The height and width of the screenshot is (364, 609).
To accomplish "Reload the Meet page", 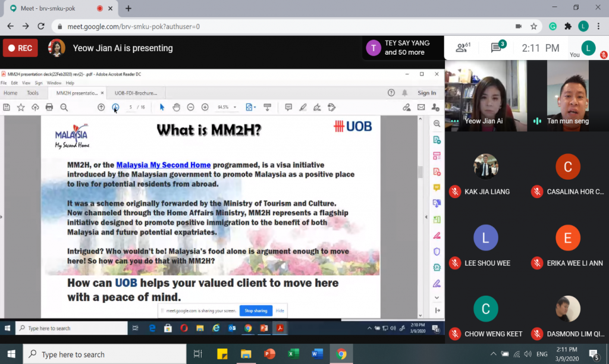I will click(x=41, y=26).
